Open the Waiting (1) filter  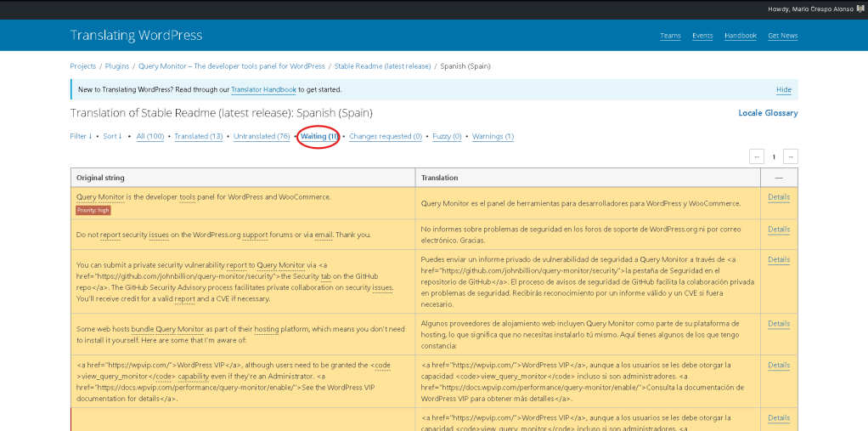click(319, 136)
